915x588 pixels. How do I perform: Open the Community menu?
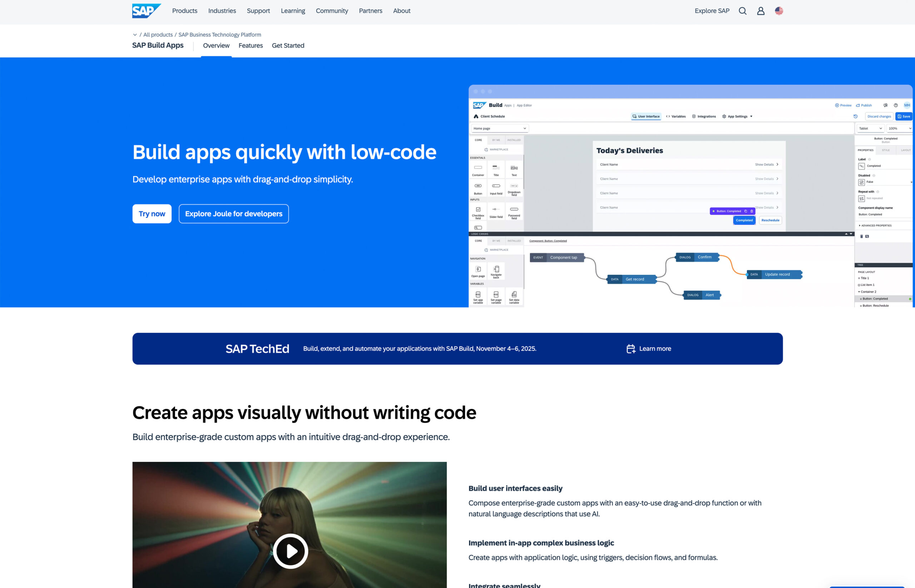(x=332, y=11)
